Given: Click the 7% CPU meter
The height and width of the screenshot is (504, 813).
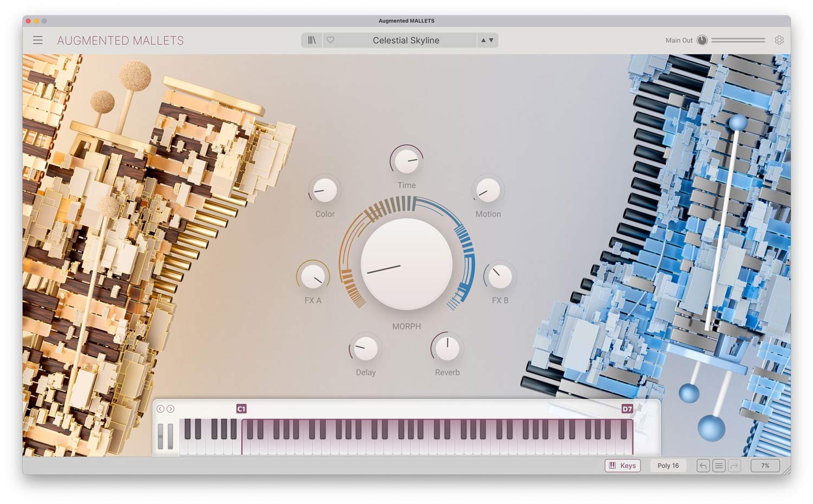Looking at the screenshot, I should tap(765, 466).
